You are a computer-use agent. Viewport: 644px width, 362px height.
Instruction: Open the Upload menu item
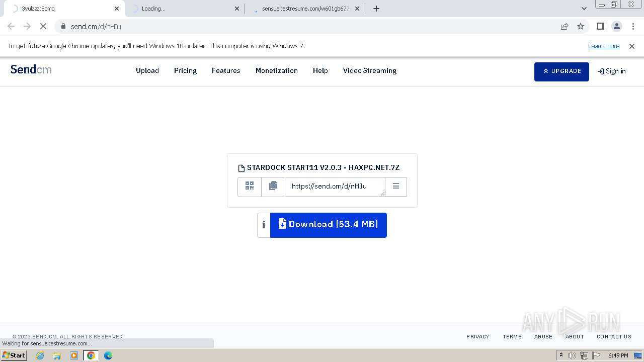[x=147, y=71]
